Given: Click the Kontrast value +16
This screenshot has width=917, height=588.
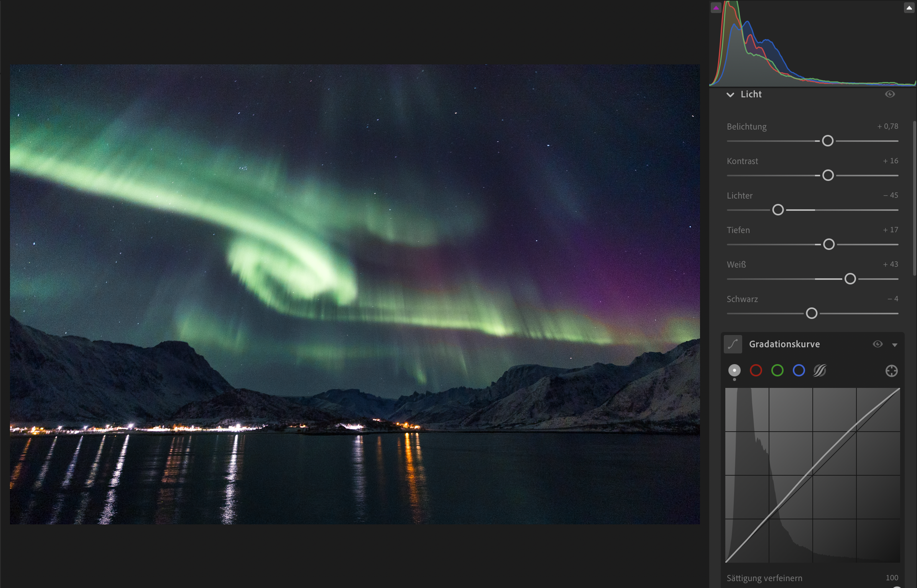Looking at the screenshot, I should 890,161.
